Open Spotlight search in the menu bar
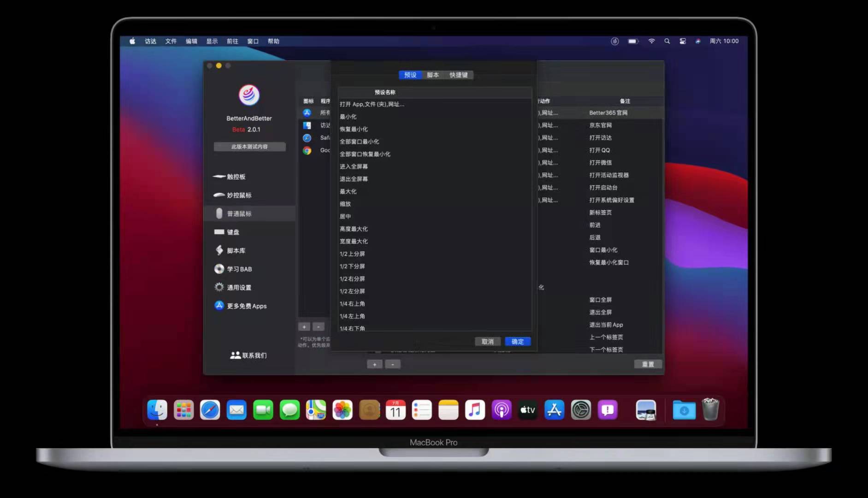Screen dimensions: 868x498 tap(667, 41)
